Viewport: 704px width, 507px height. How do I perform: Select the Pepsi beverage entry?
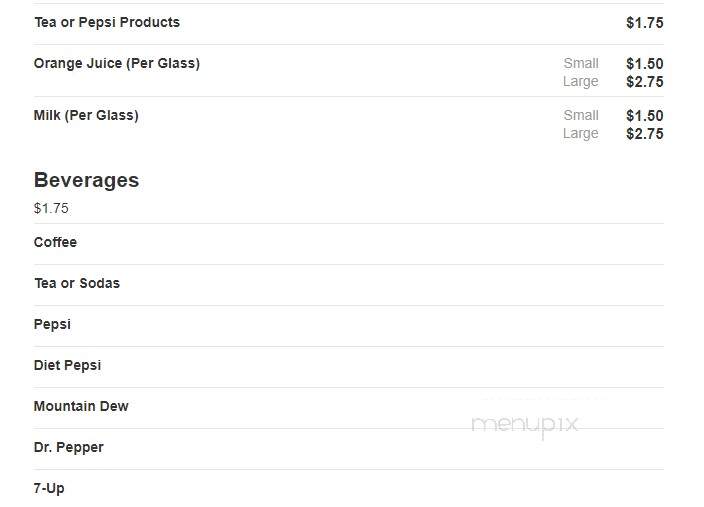(52, 325)
